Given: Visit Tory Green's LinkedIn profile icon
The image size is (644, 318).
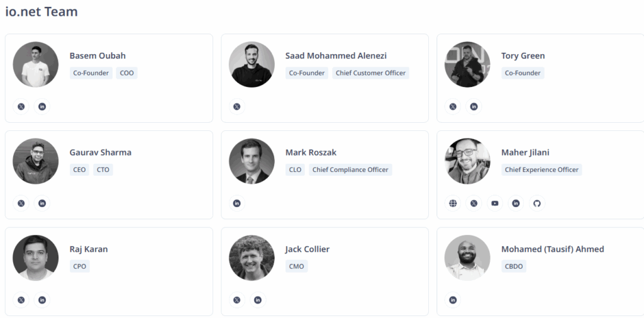Looking at the screenshot, I should (x=474, y=106).
